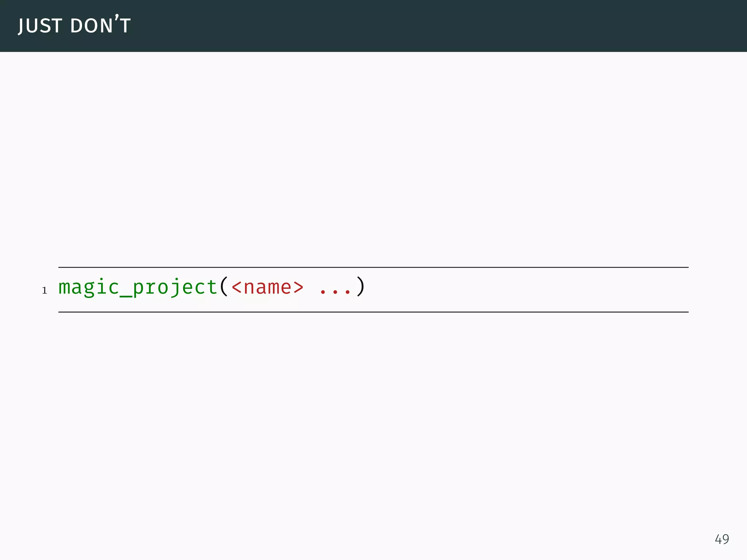This screenshot has height=560, width=747.
Task: Click the underscore in magic_project
Action: coord(126,294)
